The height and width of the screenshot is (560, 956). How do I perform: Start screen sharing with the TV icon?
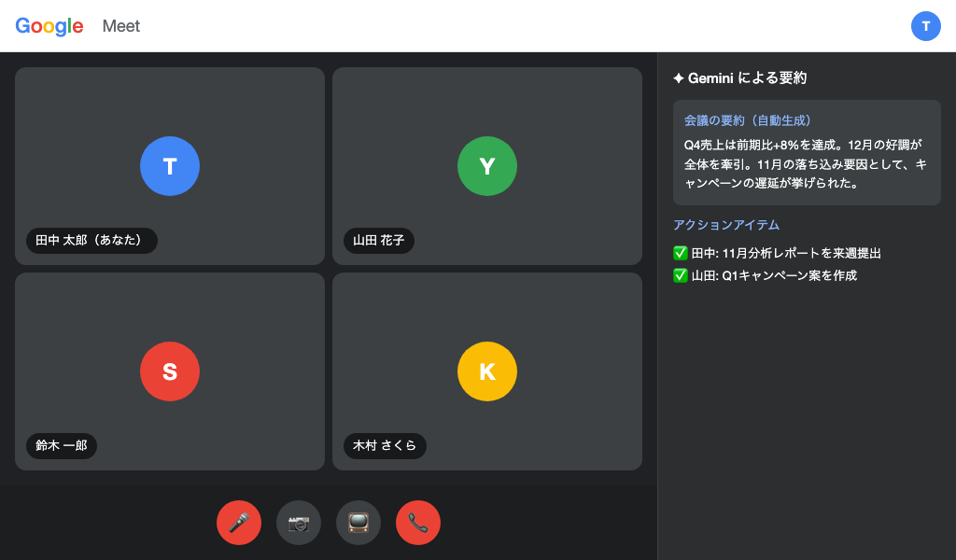(x=358, y=523)
